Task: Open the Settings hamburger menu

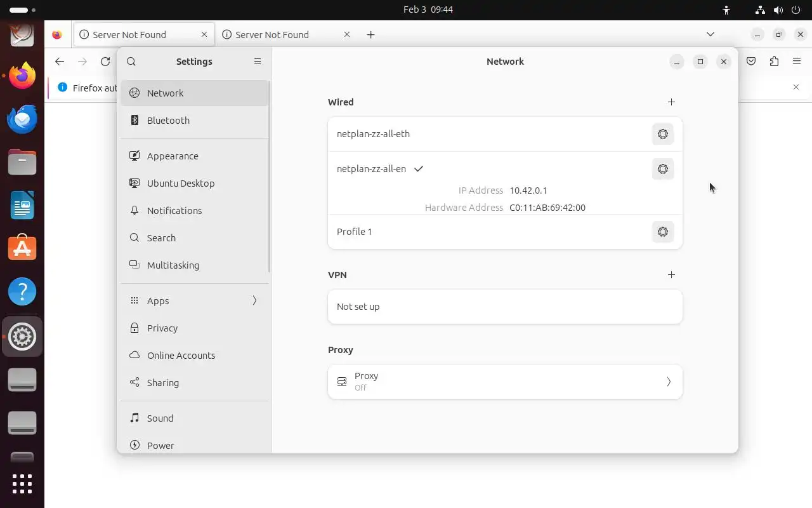Action: (x=258, y=62)
